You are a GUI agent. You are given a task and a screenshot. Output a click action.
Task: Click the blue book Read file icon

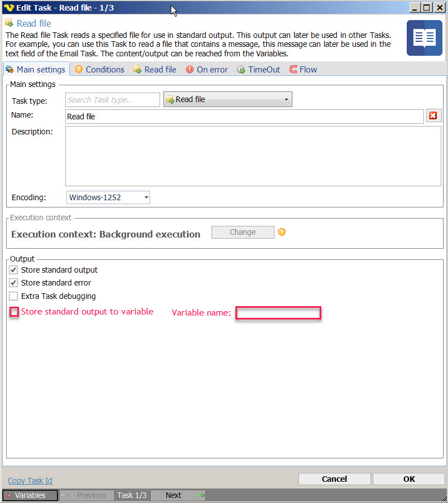pos(424,38)
